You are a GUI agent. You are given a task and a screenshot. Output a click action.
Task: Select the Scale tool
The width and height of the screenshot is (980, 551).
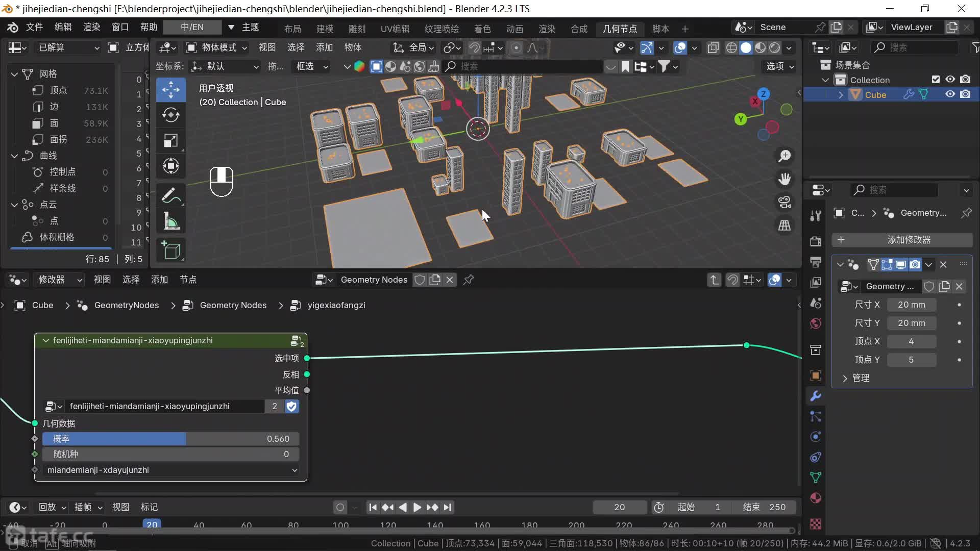pyautogui.click(x=170, y=141)
